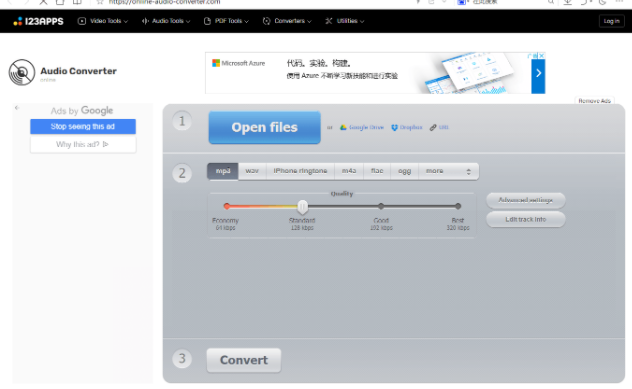Screen dimensions: 632x389
Task: Select the mp3 format tab
Action: [223, 171]
